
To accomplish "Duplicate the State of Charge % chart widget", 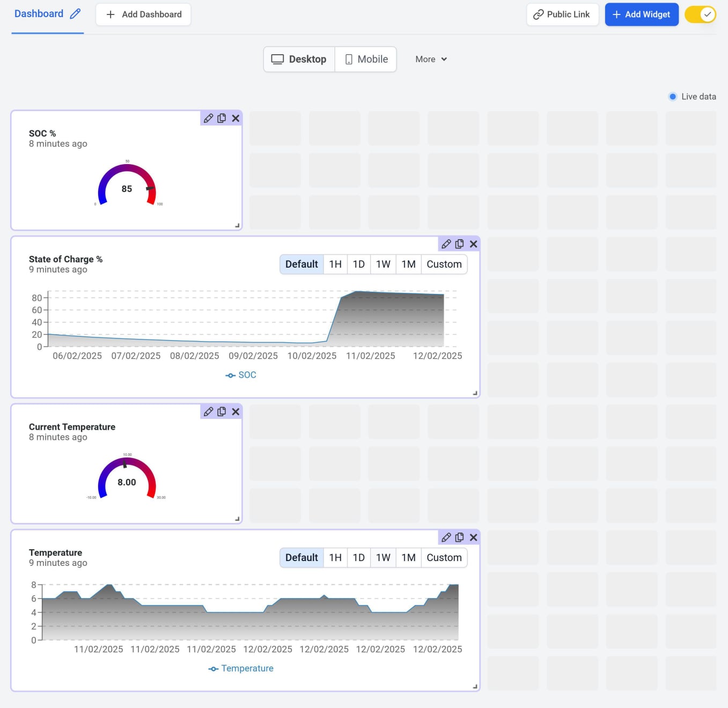I will tap(459, 244).
